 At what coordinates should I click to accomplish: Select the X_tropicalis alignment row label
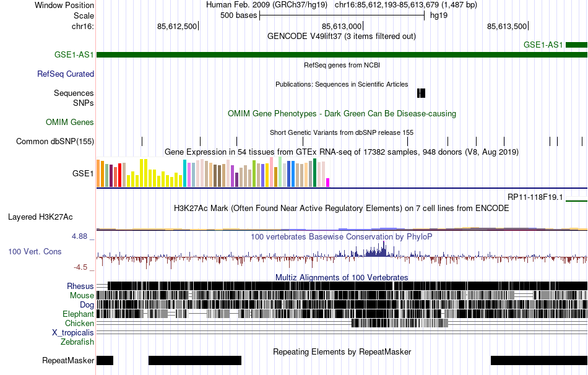pyautogui.click(x=73, y=333)
